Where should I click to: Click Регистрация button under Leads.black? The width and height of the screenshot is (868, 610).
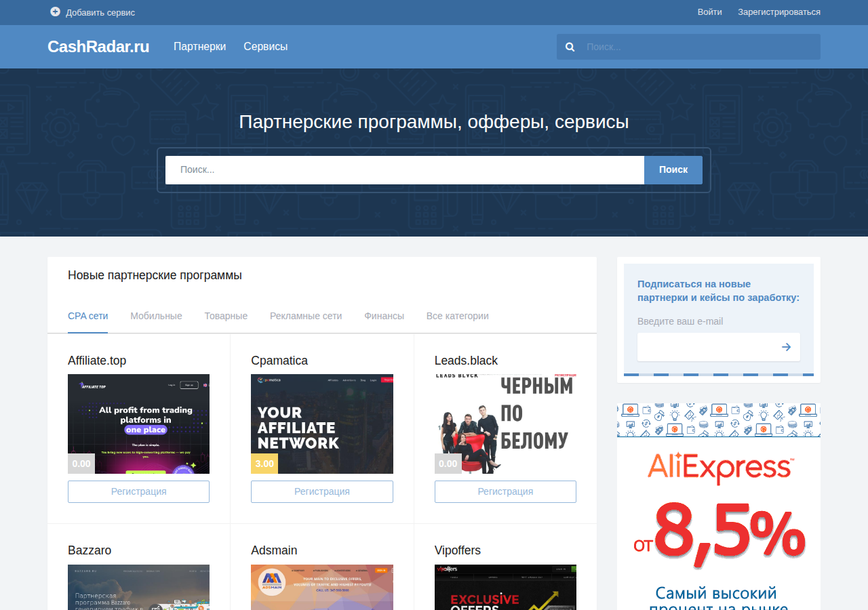tap(505, 491)
